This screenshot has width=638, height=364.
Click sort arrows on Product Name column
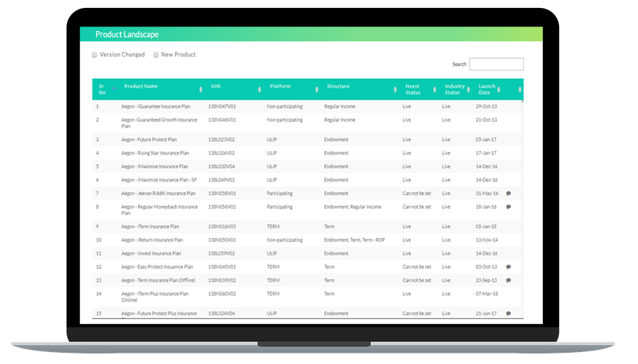click(201, 90)
